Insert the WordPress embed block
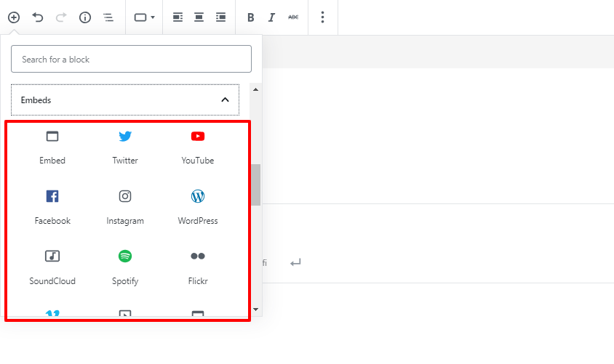Screen dimensions: 614x364 pos(198,208)
